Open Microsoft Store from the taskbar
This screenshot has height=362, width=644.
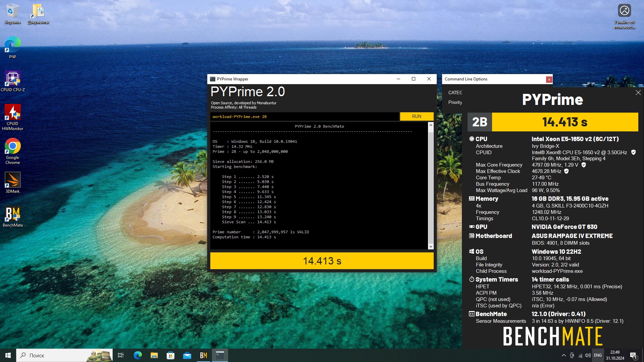pos(170,355)
